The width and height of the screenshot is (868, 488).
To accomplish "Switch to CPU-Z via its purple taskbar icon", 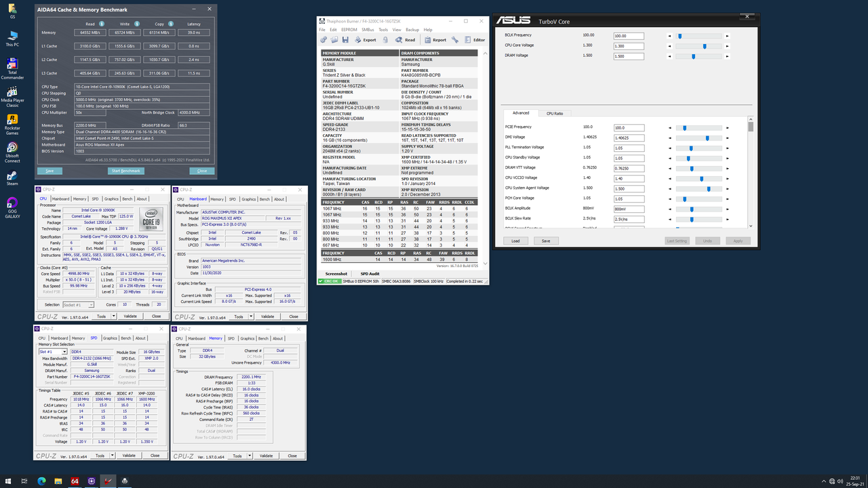I will (92, 481).
